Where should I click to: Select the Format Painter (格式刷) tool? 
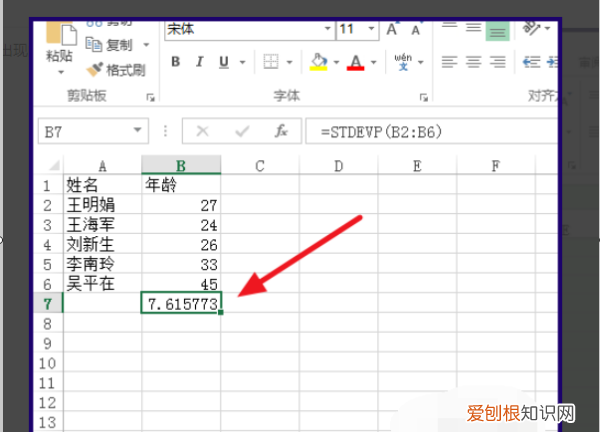click(x=116, y=70)
